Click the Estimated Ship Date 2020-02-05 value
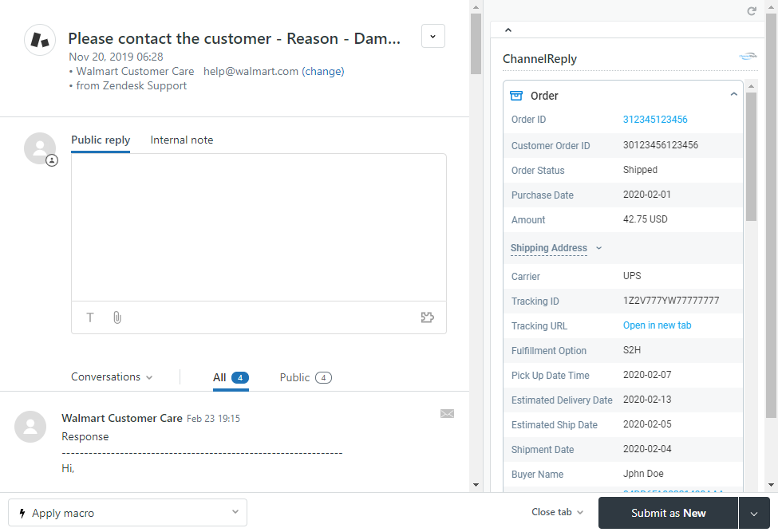Image resolution: width=778 pixels, height=532 pixels. 647,424
